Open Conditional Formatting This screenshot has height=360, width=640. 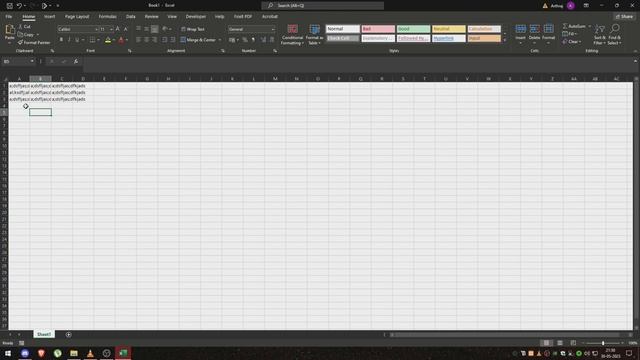click(292, 35)
